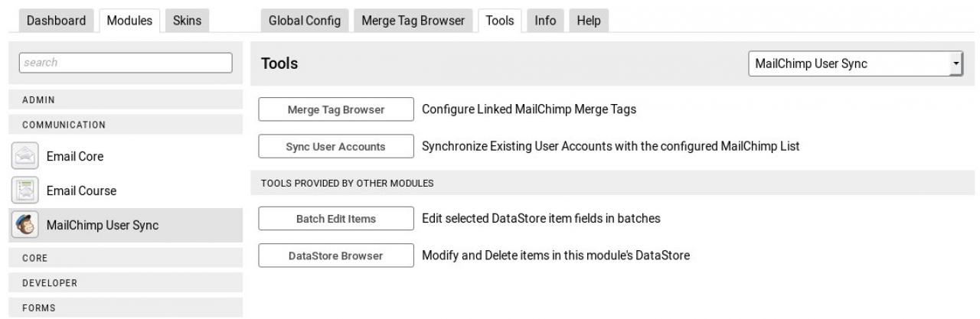
Task: Click the Merge Tag Browser tool button
Action: [336, 109]
